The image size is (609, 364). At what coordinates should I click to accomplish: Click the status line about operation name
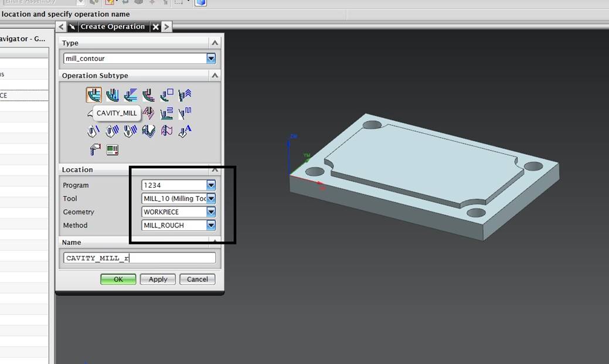point(65,14)
